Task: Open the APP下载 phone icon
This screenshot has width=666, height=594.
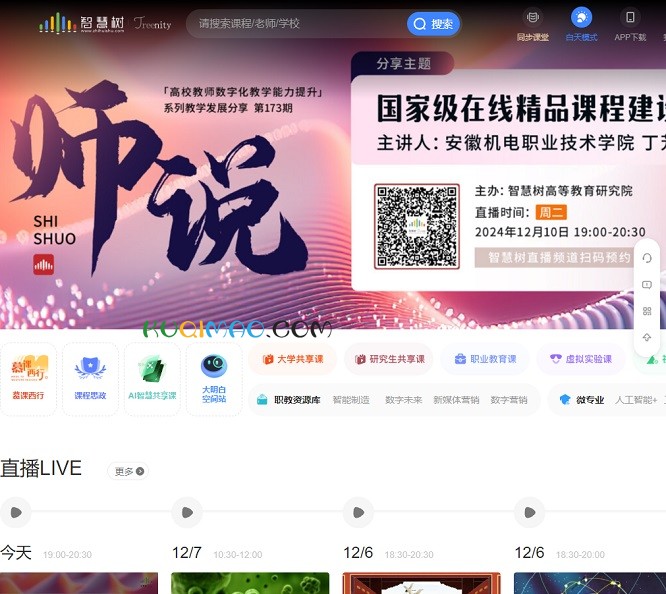Action: [x=630, y=25]
